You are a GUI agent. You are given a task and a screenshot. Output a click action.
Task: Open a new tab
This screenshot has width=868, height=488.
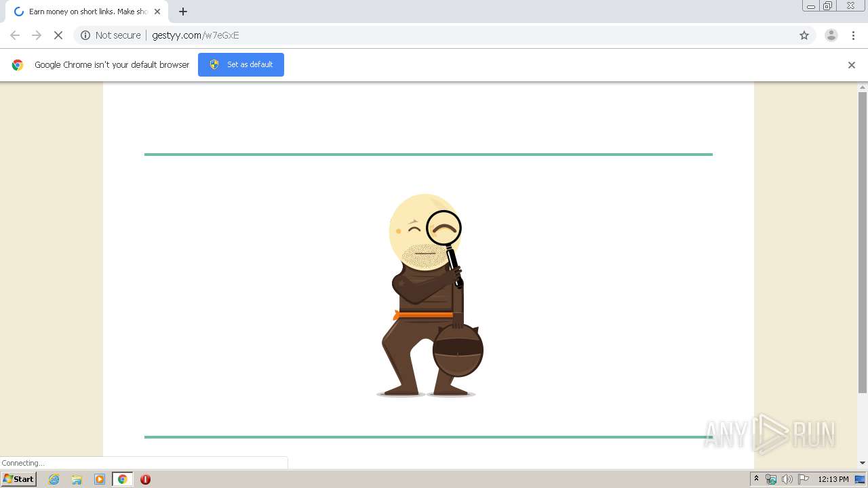[x=183, y=12]
